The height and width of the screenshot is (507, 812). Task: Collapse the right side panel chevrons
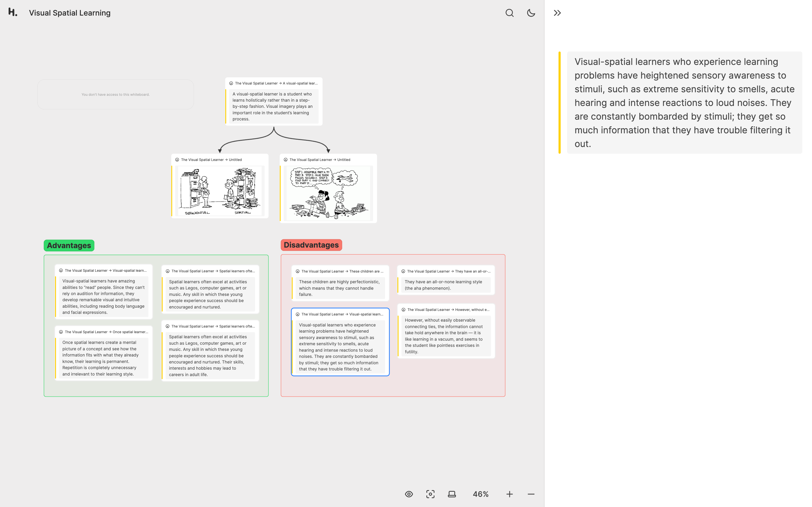pyautogui.click(x=557, y=13)
